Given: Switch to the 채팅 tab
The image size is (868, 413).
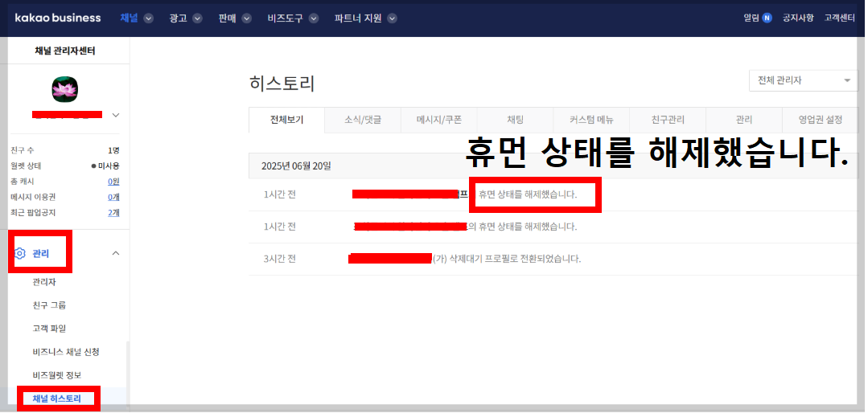Looking at the screenshot, I should pyautogui.click(x=516, y=120).
